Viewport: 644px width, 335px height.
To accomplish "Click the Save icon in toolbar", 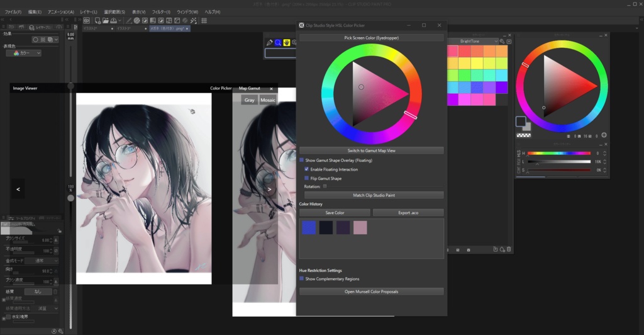I will click(113, 21).
